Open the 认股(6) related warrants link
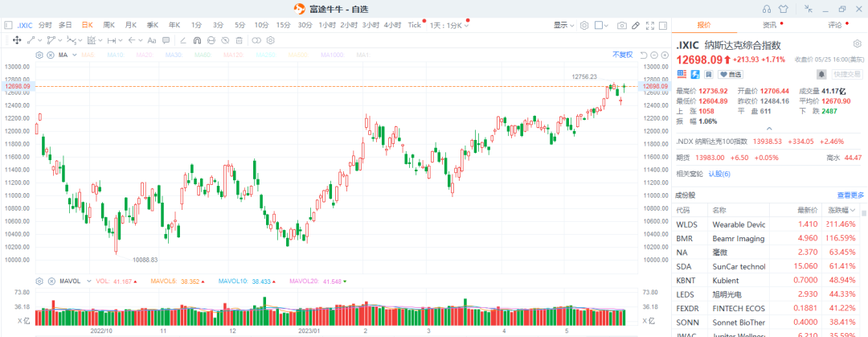Image resolution: width=868 pixels, height=337 pixels. [x=719, y=174]
